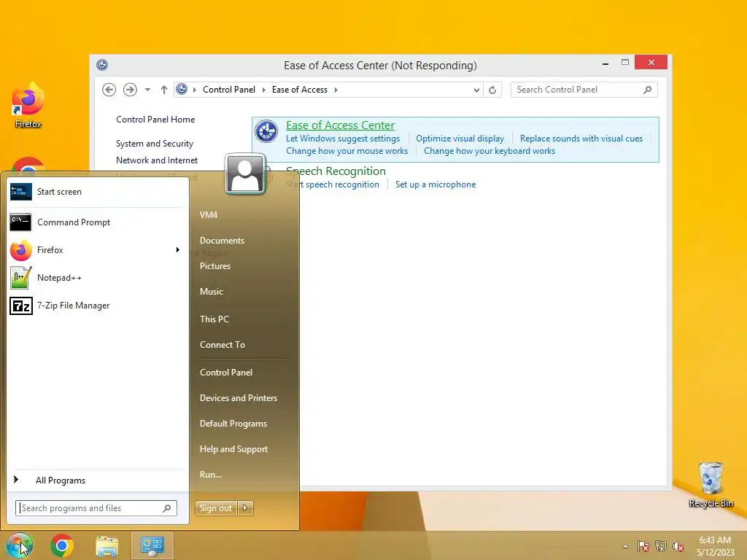
Task: Open the Recycle Bin on desktop
Action: coord(711,485)
